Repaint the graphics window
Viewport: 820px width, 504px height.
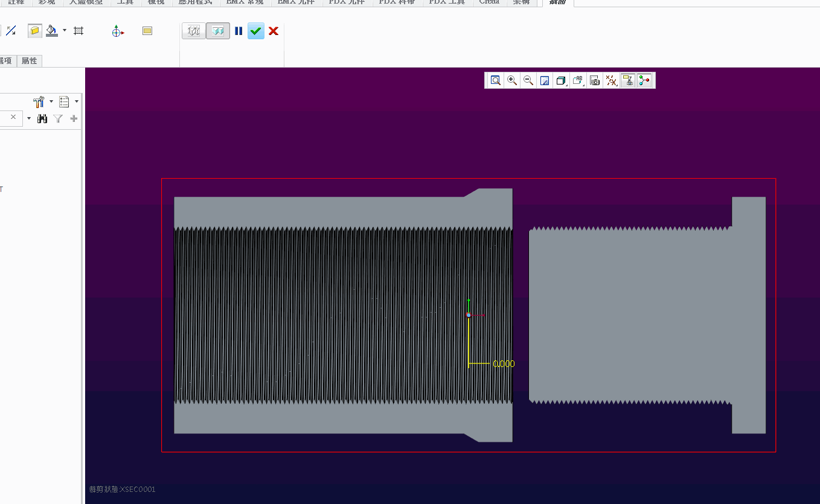tap(545, 80)
